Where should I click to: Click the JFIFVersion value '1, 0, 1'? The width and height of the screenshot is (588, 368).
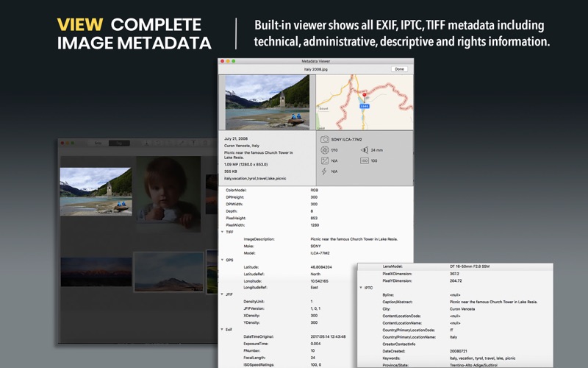315,308
